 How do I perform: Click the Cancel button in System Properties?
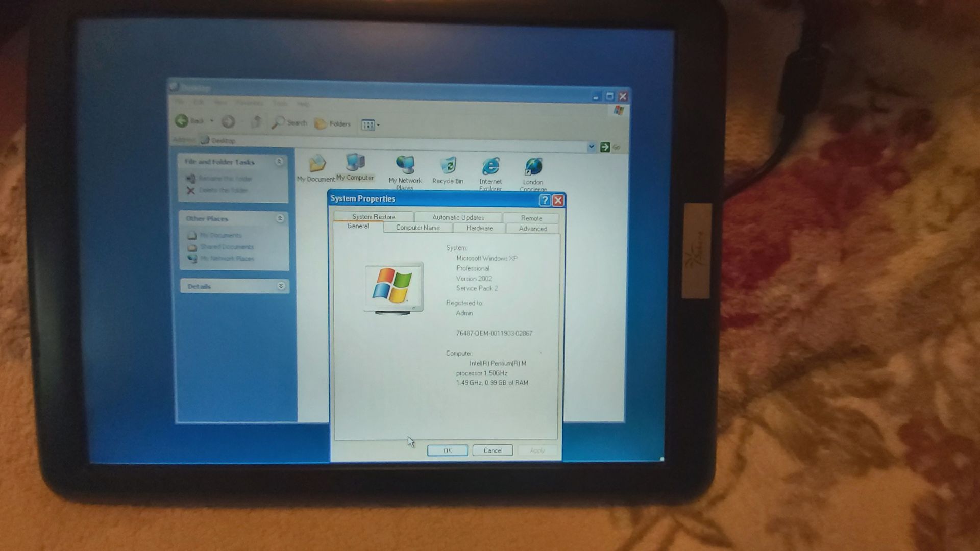pos(493,450)
